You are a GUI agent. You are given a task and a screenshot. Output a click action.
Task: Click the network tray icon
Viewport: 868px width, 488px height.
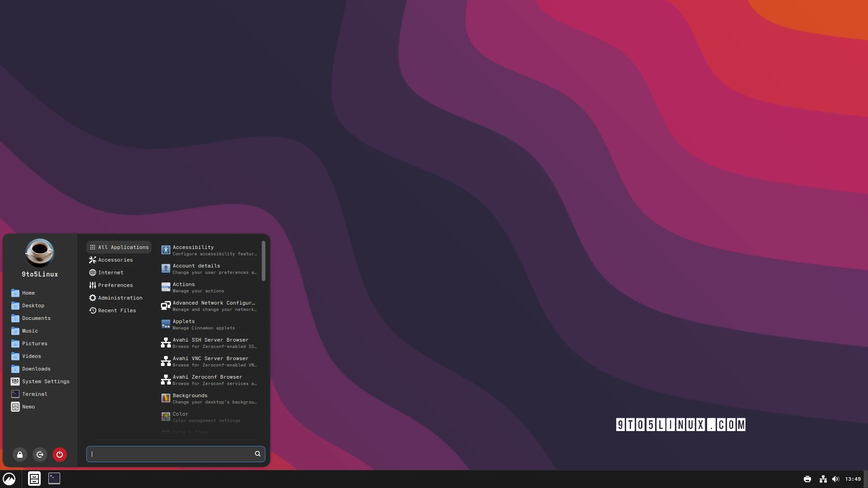tap(822, 479)
